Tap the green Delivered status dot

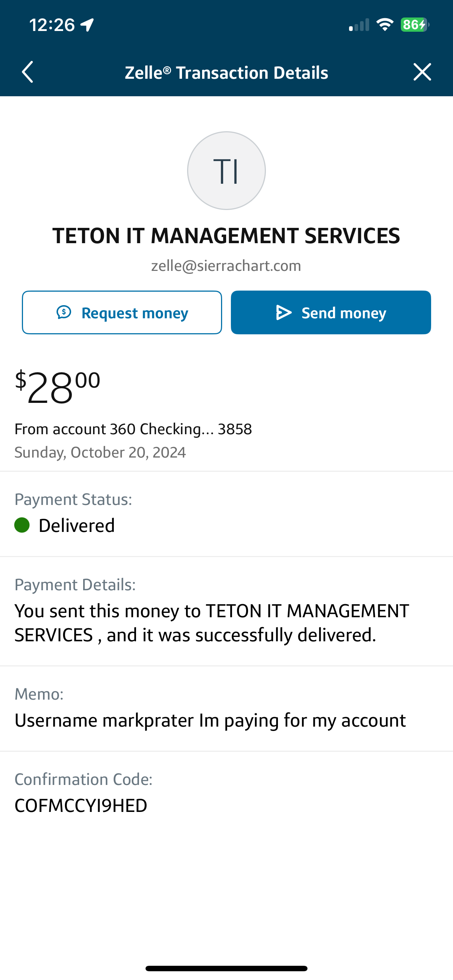tap(22, 525)
